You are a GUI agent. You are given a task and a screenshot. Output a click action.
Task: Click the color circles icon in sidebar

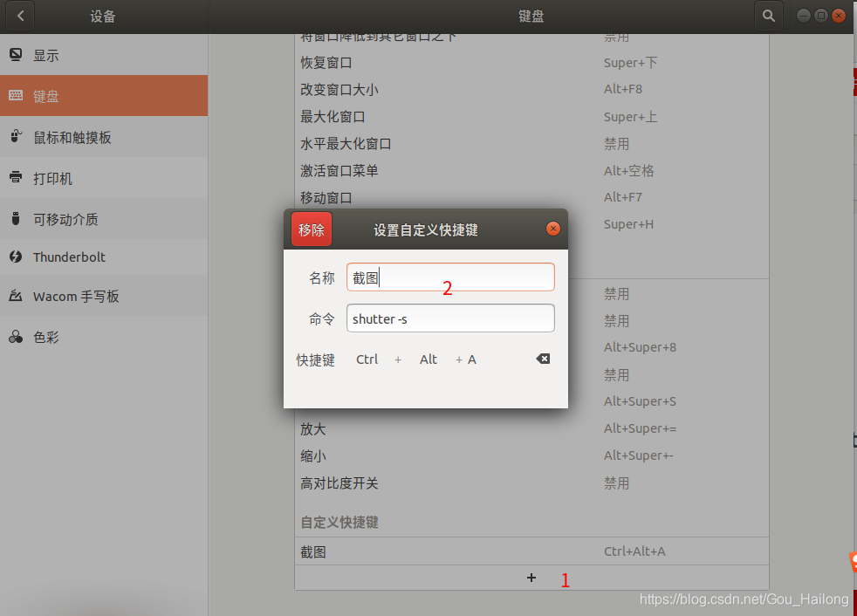pos(16,337)
